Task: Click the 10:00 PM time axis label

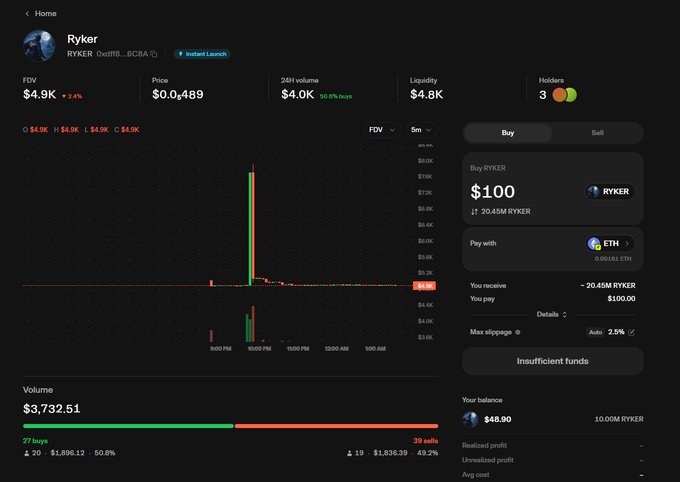Action: (x=259, y=349)
